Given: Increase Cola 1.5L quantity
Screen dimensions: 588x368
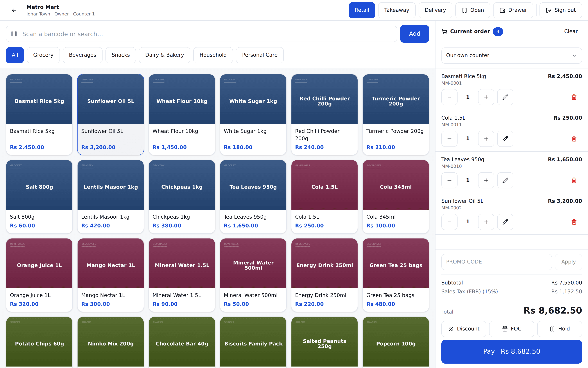Looking at the screenshot, I should (x=486, y=139).
